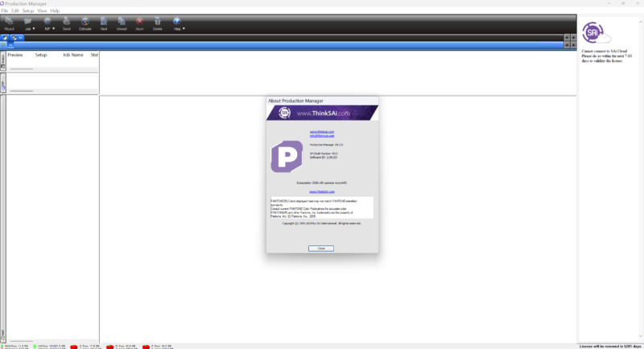This screenshot has height=349, width=644.
Task: Click the last drive's red apple icon
Action: [x=146, y=347]
